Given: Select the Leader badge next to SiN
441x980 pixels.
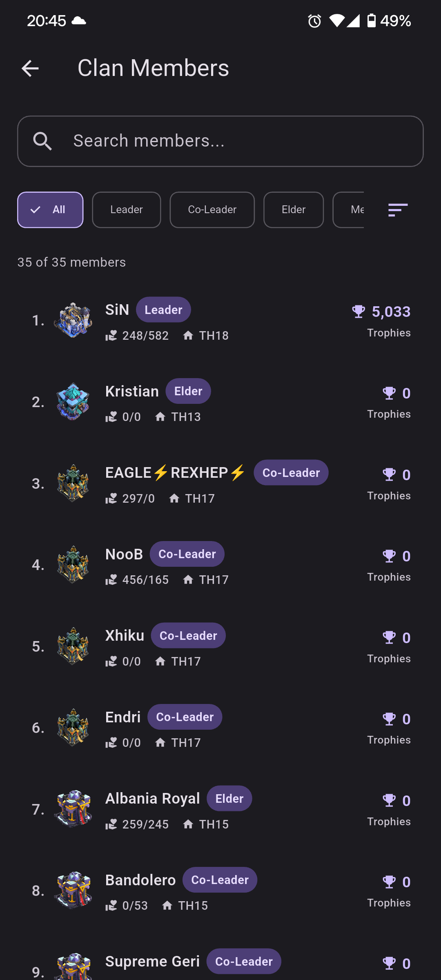Looking at the screenshot, I should click(x=163, y=309).
